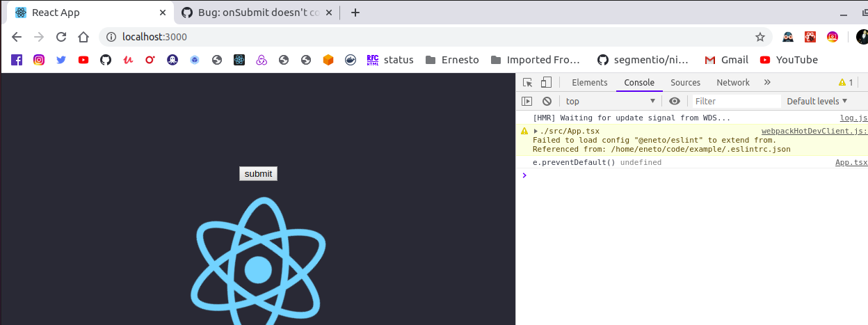Select the Console tab

tap(639, 82)
